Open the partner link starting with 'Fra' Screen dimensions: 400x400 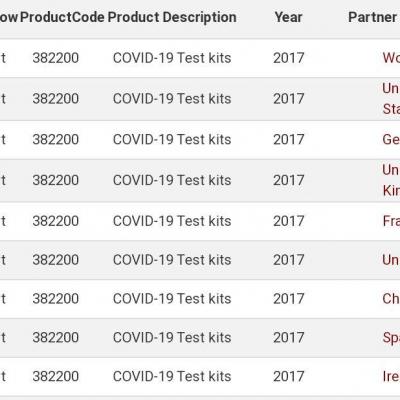(x=391, y=221)
